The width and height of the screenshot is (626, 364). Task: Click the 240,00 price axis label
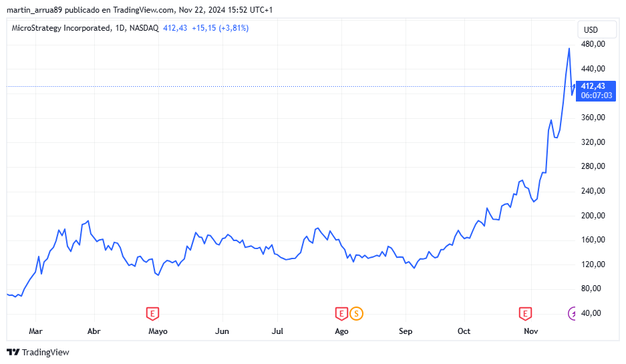(x=593, y=191)
